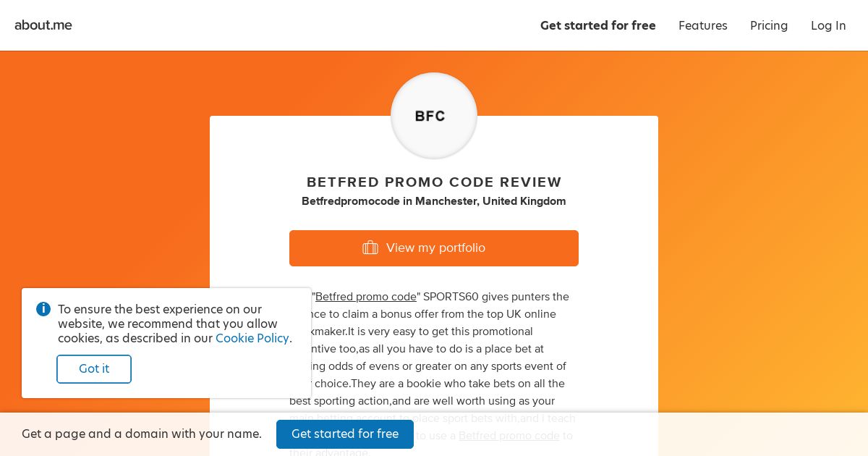Viewport: 868px width, 456px height.
Task: Open the Features menu item
Action: (702, 25)
